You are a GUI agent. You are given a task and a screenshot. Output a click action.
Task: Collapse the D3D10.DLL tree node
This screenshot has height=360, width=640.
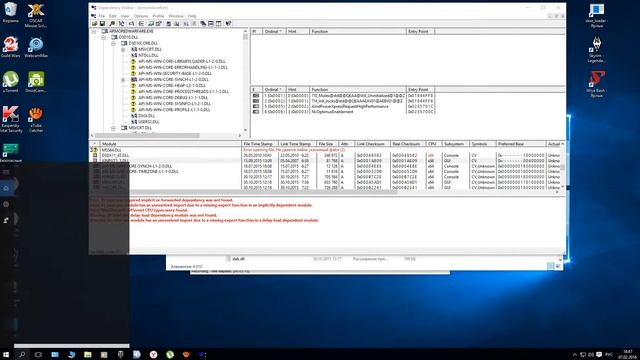[104, 37]
